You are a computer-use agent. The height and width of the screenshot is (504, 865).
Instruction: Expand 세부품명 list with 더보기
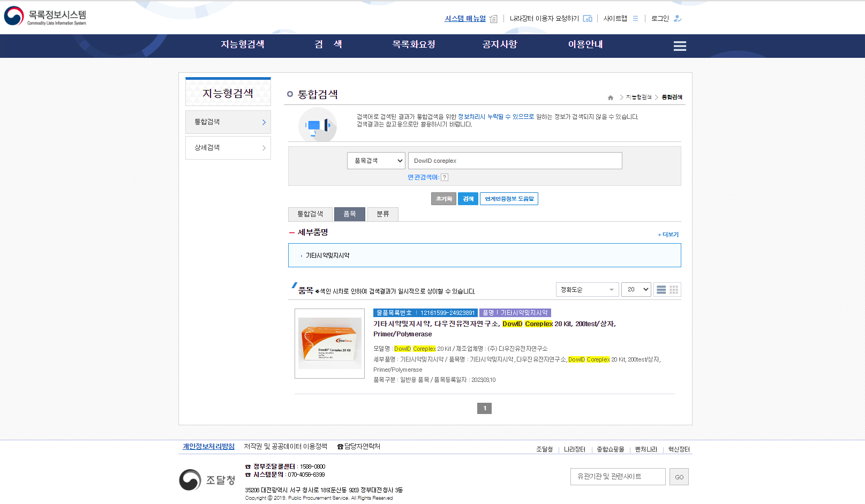[x=668, y=235]
